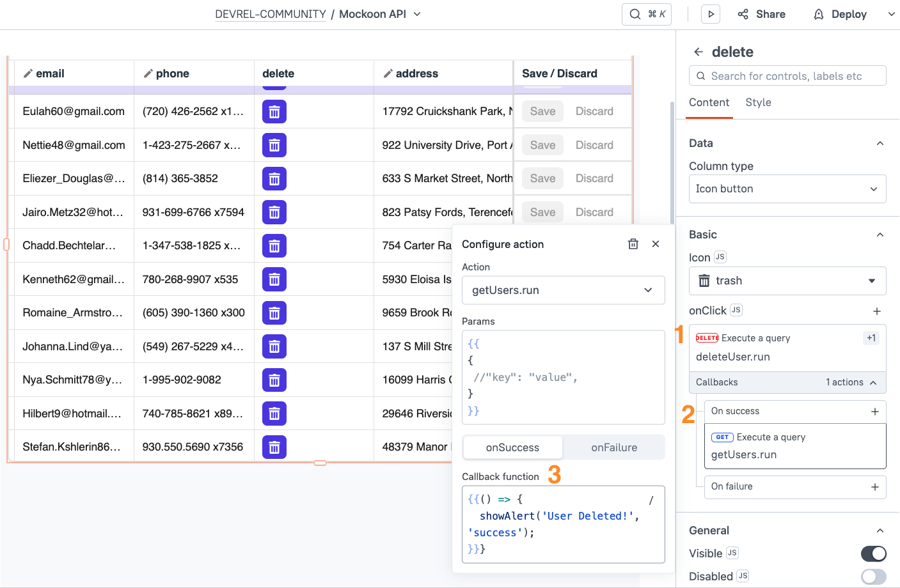Open the command search box

click(x=647, y=14)
